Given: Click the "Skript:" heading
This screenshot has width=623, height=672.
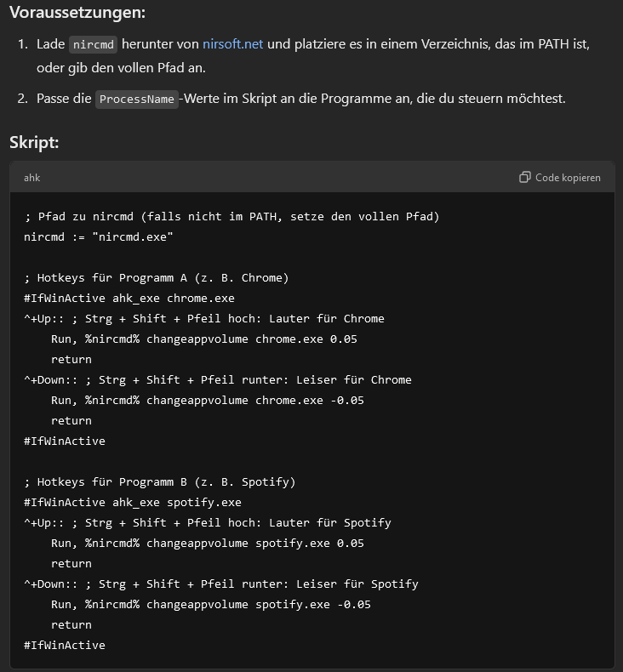Looking at the screenshot, I should click(34, 142).
